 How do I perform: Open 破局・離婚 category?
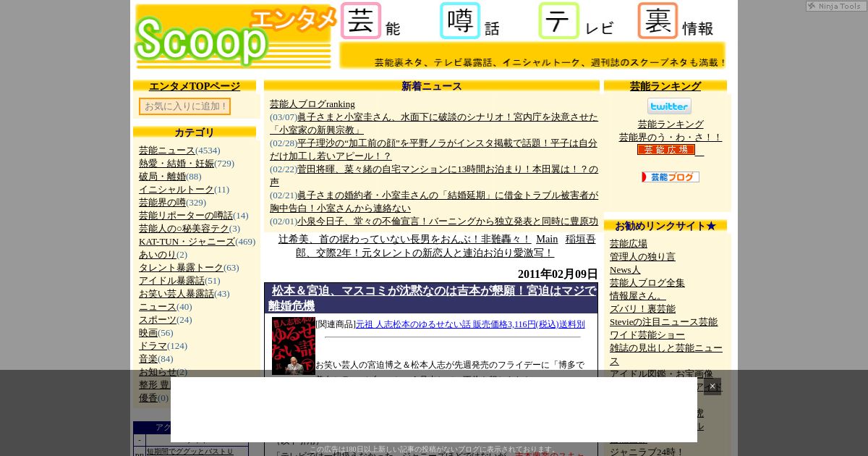click(x=162, y=177)
